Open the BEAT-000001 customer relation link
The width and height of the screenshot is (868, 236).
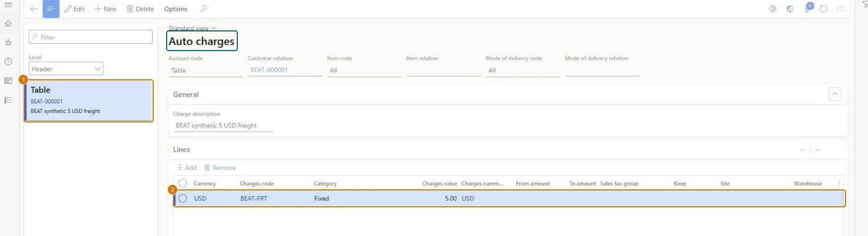point(269,70)
